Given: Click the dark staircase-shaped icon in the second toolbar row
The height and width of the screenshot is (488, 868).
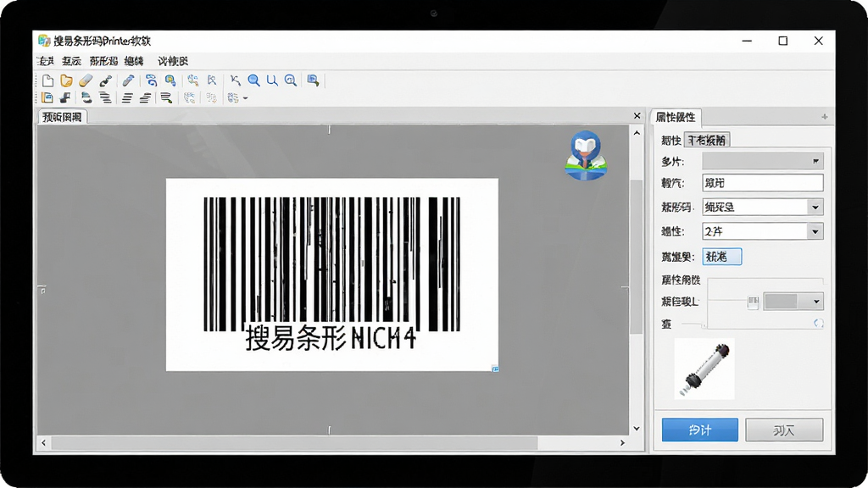Looking at the screenshot, I should (x=65, y=98).
